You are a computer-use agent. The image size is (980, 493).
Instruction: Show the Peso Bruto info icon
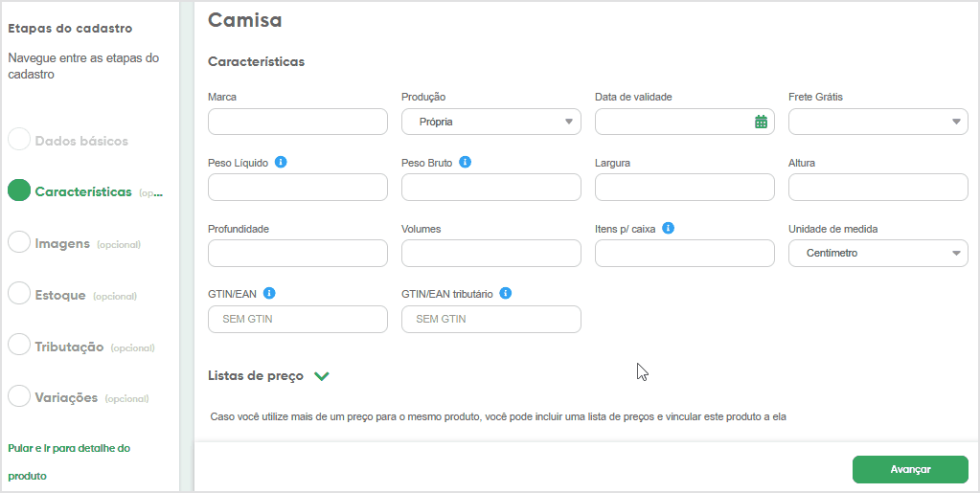465,162
